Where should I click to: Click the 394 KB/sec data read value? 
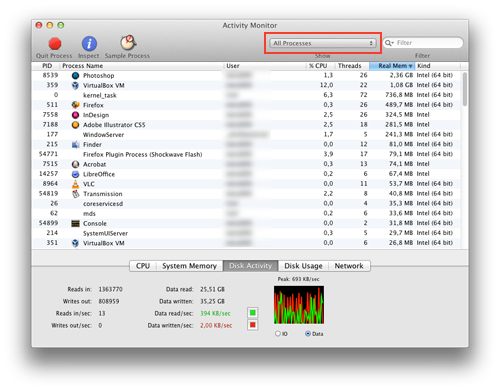215,313
